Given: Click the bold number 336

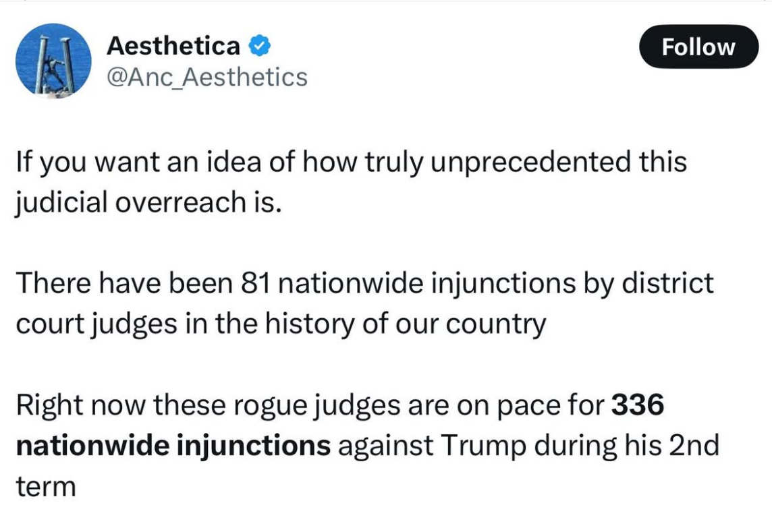Looking at the screenshot, I should click(x=638, y=405).
